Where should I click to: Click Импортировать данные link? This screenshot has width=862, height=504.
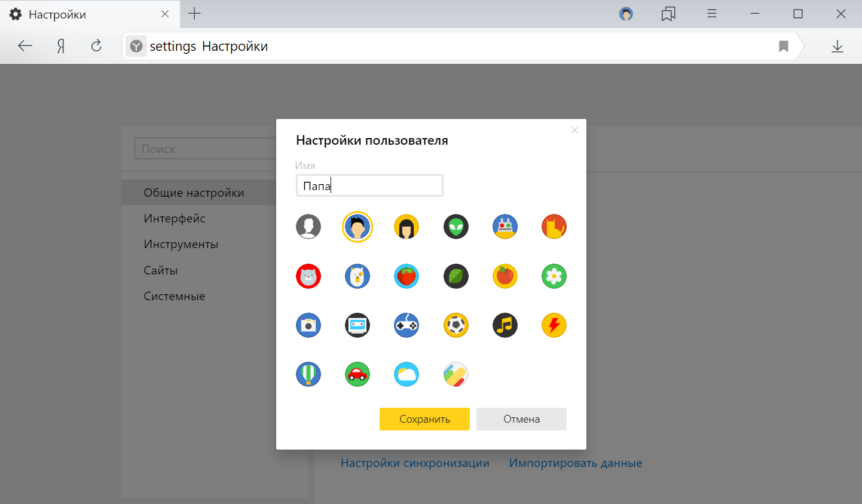coord(576,463)
